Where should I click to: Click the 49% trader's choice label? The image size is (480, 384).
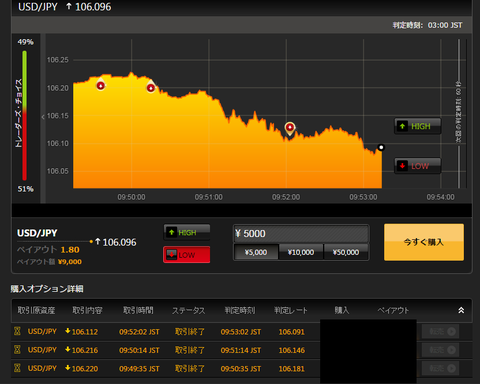click(x=25, y=42)
